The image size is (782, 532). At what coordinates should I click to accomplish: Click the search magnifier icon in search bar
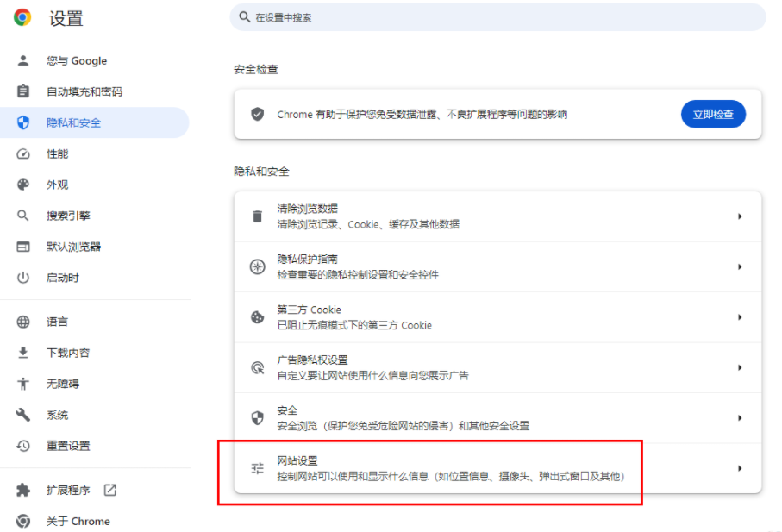244,17
